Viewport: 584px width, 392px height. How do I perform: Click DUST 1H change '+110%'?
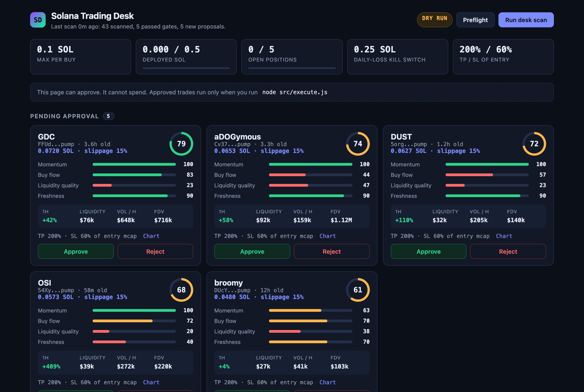[404, 220]
